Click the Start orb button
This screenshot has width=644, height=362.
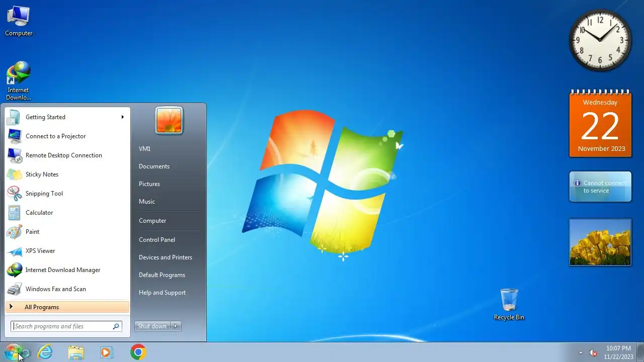(x=13, y=352)
